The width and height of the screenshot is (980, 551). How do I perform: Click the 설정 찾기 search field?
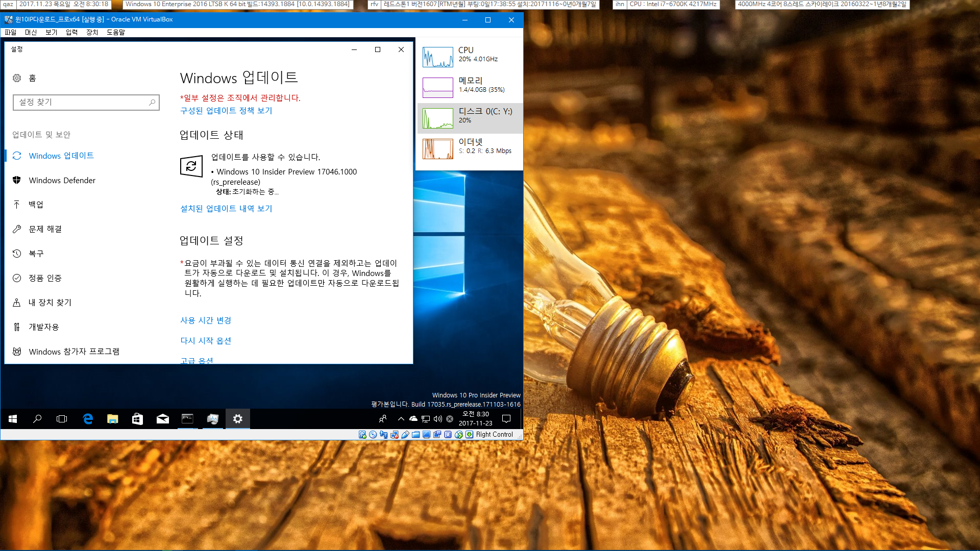click(86, 102)
